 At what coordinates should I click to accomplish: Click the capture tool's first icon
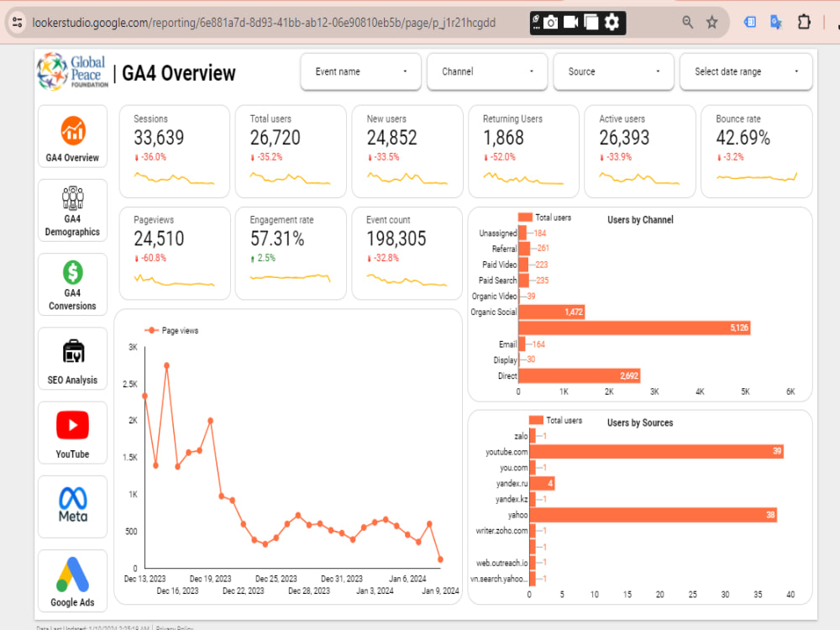(536, 23)
